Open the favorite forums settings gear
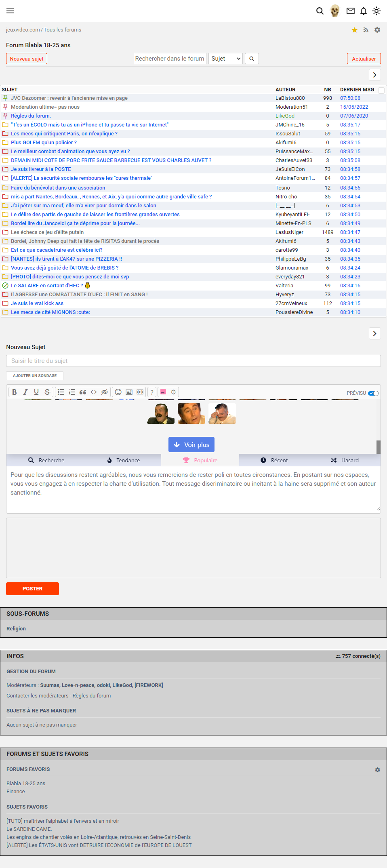The image size is (387, 868). pos(377,770)
